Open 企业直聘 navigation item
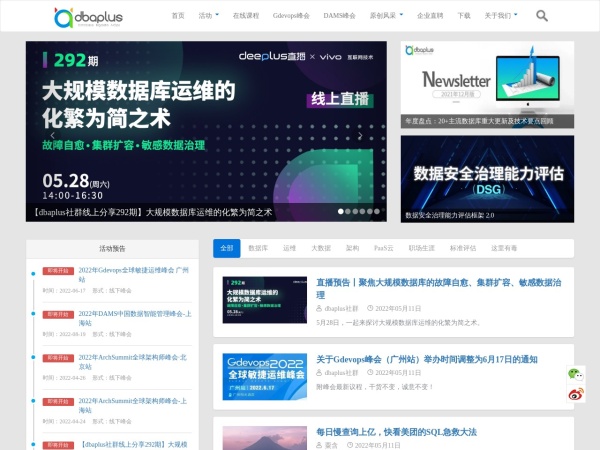Image resolution: width=600 pixels, height=450 pixels. (x=430, y=16)
